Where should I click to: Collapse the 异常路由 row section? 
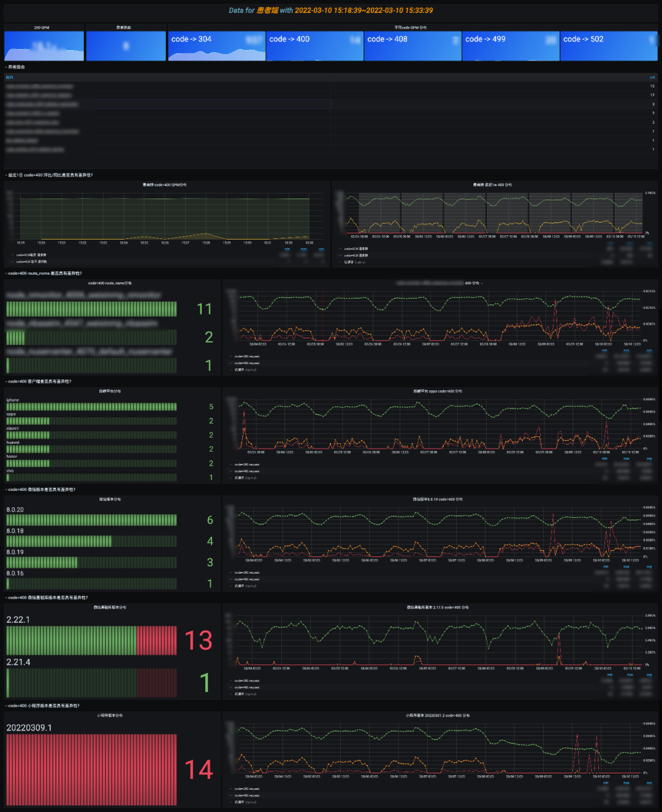pos(16,67)
